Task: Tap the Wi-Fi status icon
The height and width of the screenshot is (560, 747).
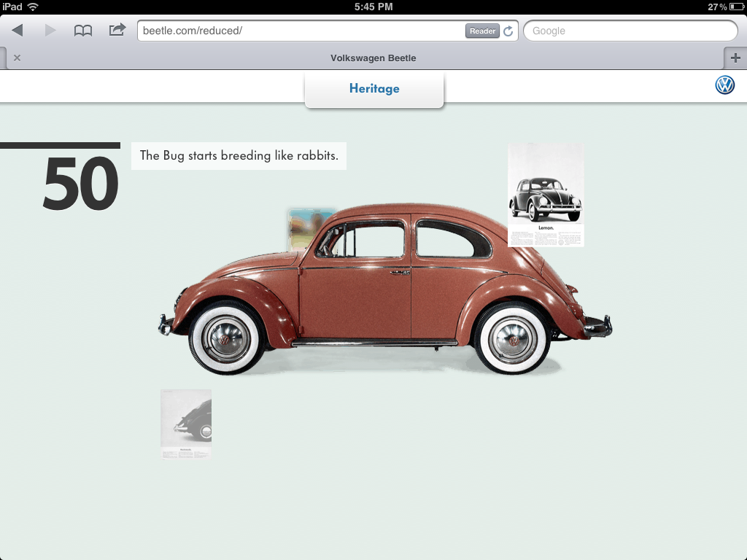Action: click(x=33, y=7)
